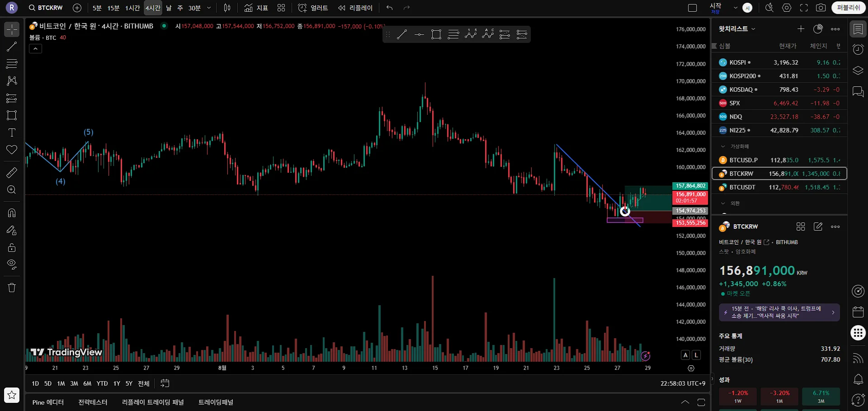Open watchlist advanced view chart icon
This screenshot has width=868, height=411.
(818, 29)
